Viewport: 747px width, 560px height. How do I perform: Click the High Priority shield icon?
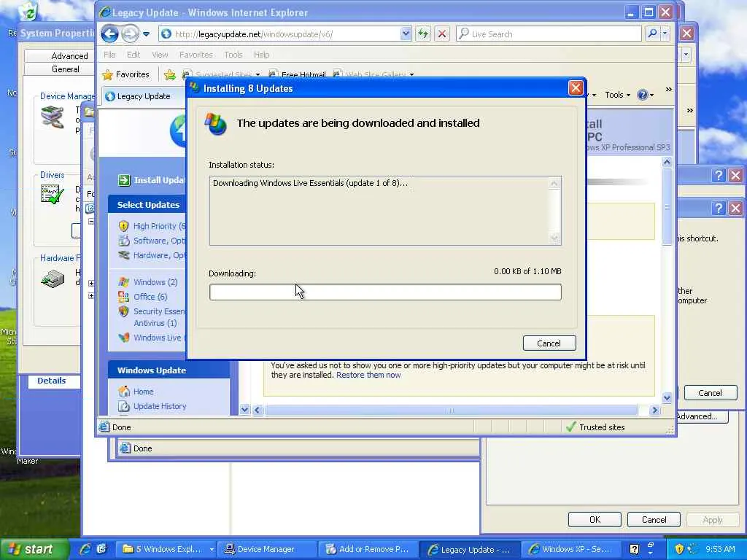[123, 226]
